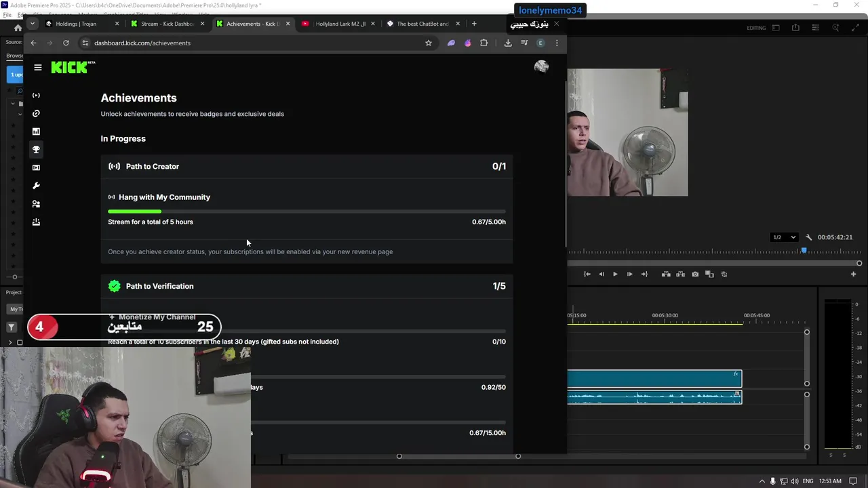
Task: Open a new browser tab
Action: click(474, 24)
